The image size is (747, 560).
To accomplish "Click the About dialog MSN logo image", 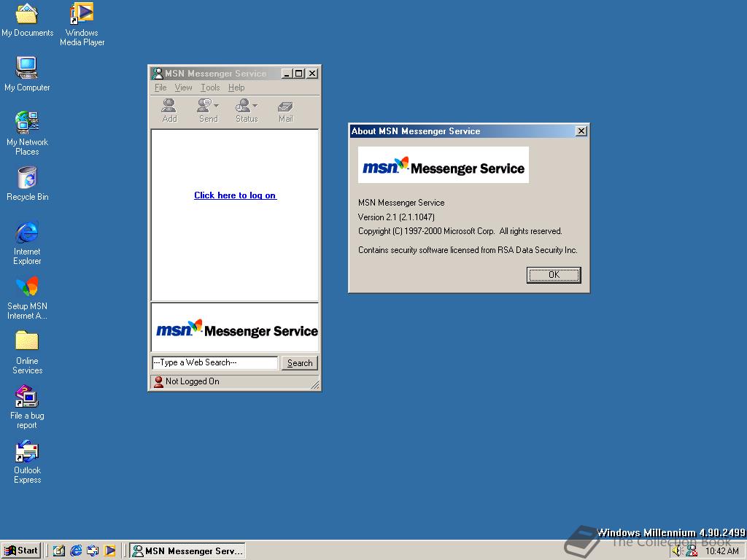I will tap(443, 165).
